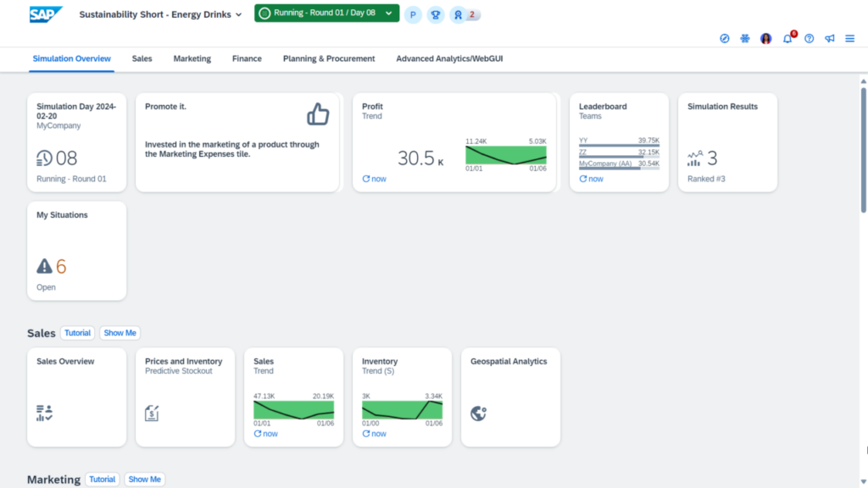Screen dimensions: 868x488
Task: Switch to the Finance tab
Action: pos(247,58)
